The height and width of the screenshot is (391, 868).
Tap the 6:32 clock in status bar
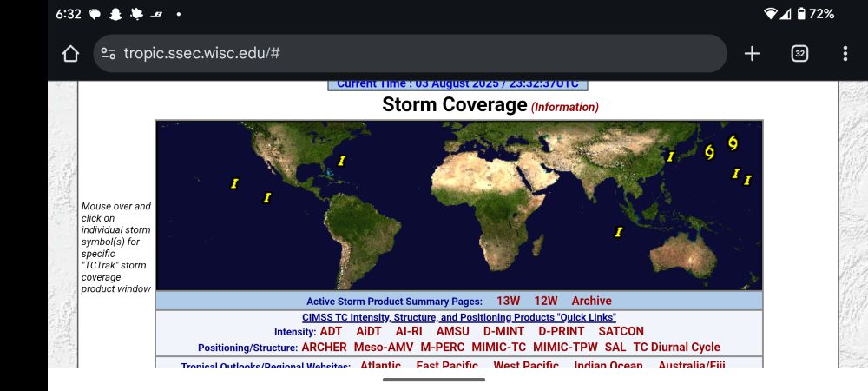click(69, 14)
